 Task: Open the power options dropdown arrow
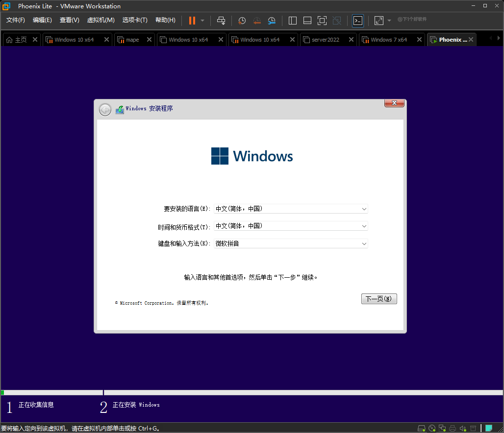[x=202, y=21]
